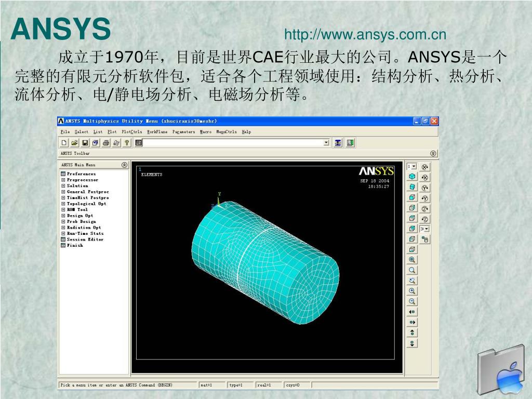Click the Zoom In plus magnifier
The image size is (532, 399).
click(x=412, y=291)
